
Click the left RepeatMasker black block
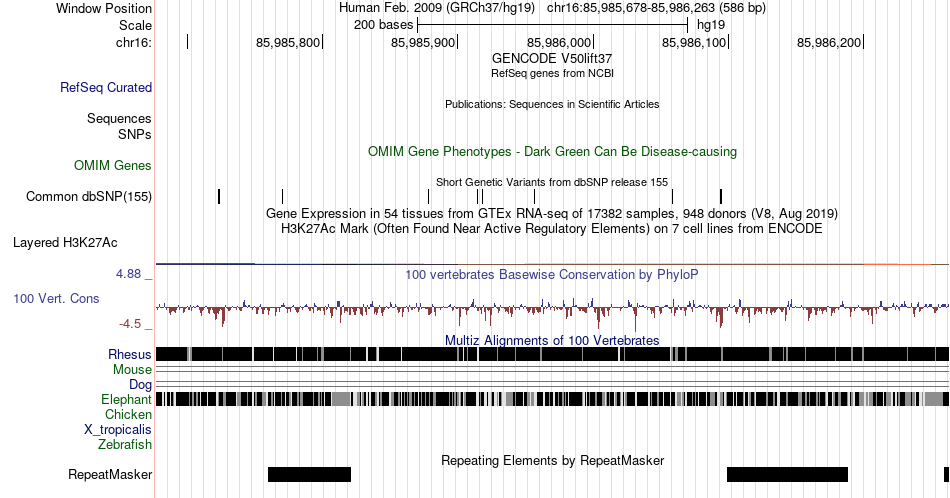[x=310, y=474]
